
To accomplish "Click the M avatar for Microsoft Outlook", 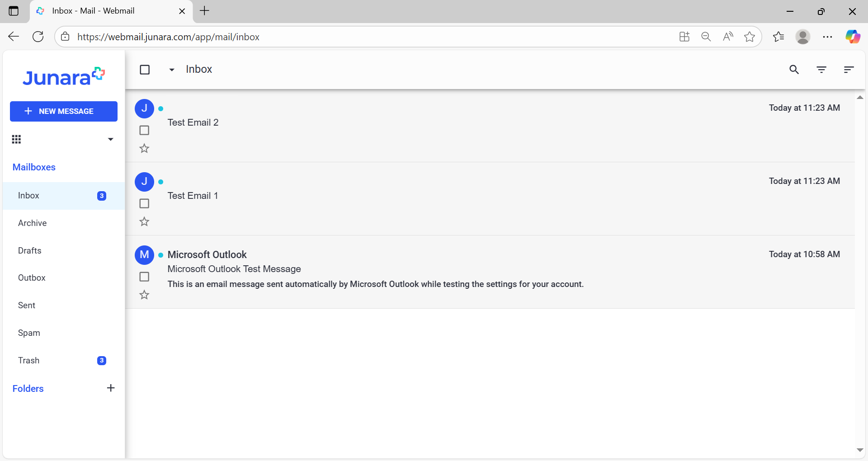I will pyautogui.click(x=144, y=255).
